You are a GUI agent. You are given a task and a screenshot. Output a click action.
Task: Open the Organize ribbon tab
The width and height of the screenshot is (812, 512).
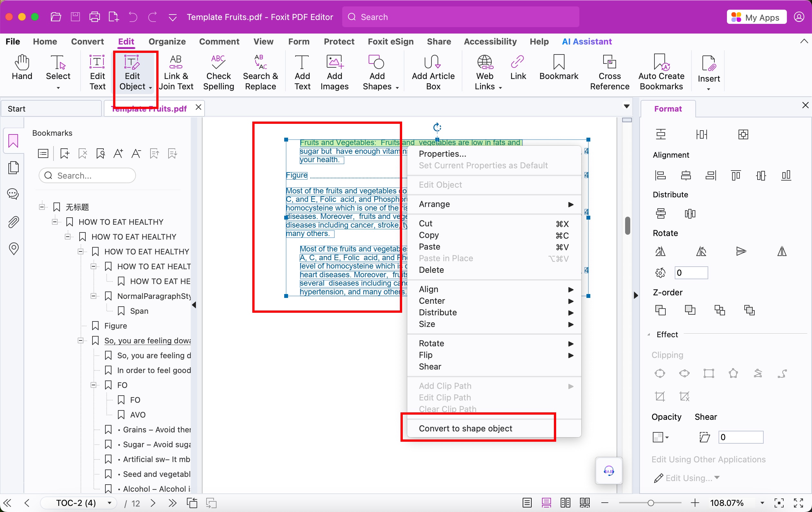[167, 42]
